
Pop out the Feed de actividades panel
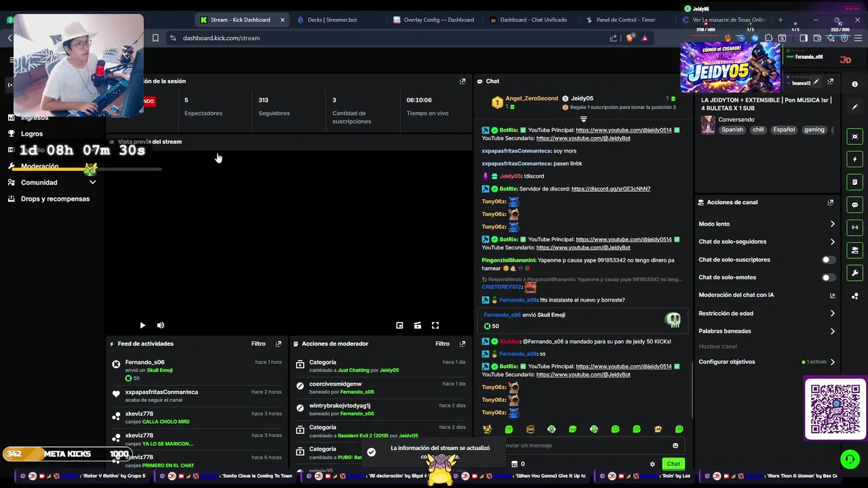(278, 344)
